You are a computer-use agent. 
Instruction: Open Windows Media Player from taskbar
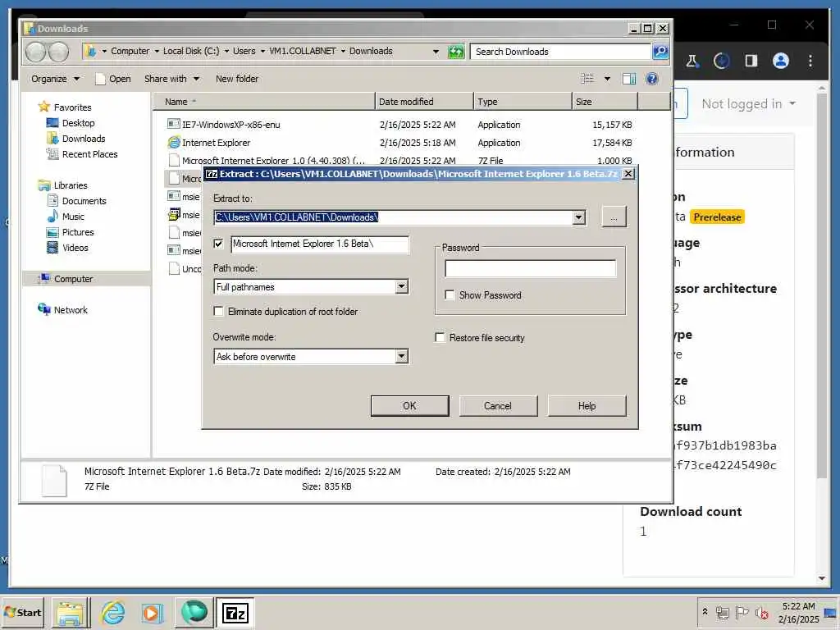pos(152,612)
